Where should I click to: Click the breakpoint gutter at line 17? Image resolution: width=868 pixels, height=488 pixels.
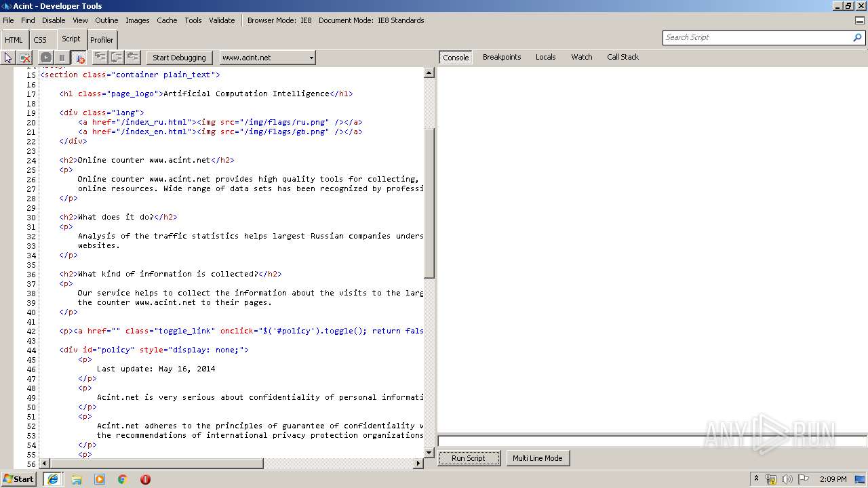pos(7,94)
